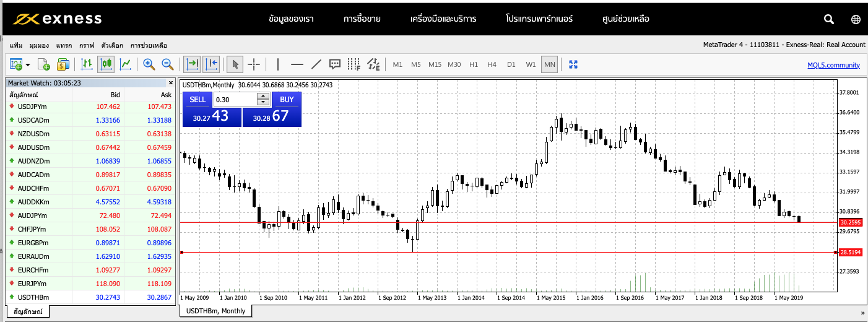Screen dimensions: 868x322
Task: Open the การช่วยเหลือ menu
Action: click(x=149, y=45)
